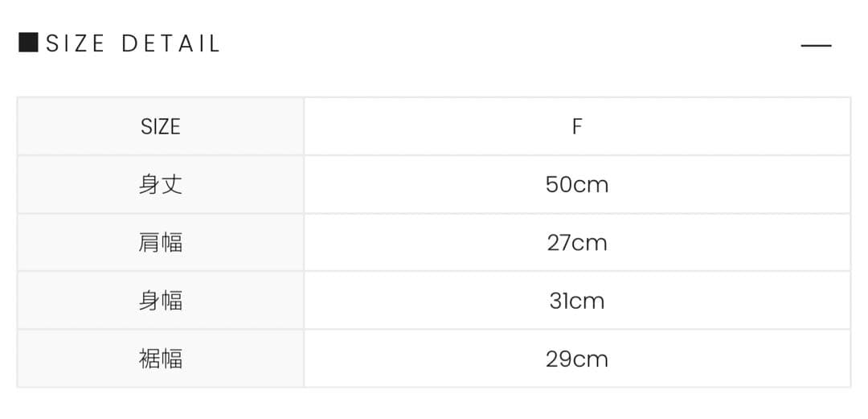Select the 31cm body width value
The image size is (868, 419).
[576, 301]
